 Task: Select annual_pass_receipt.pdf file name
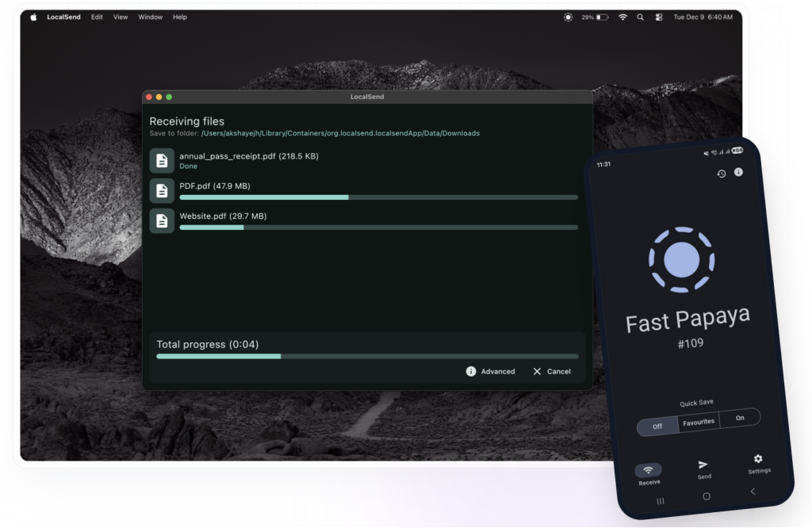point(249,156)
